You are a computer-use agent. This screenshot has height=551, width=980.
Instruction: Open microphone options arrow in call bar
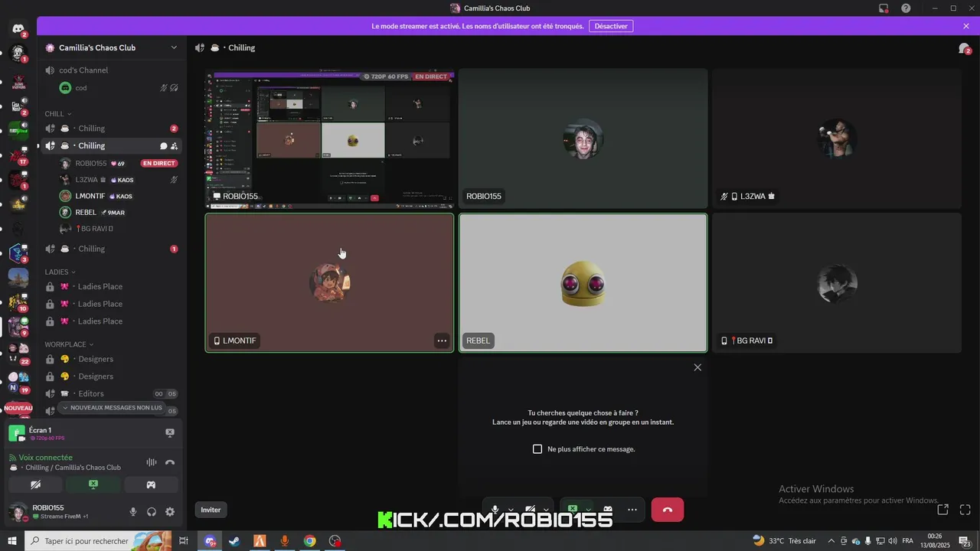point(511,510)
